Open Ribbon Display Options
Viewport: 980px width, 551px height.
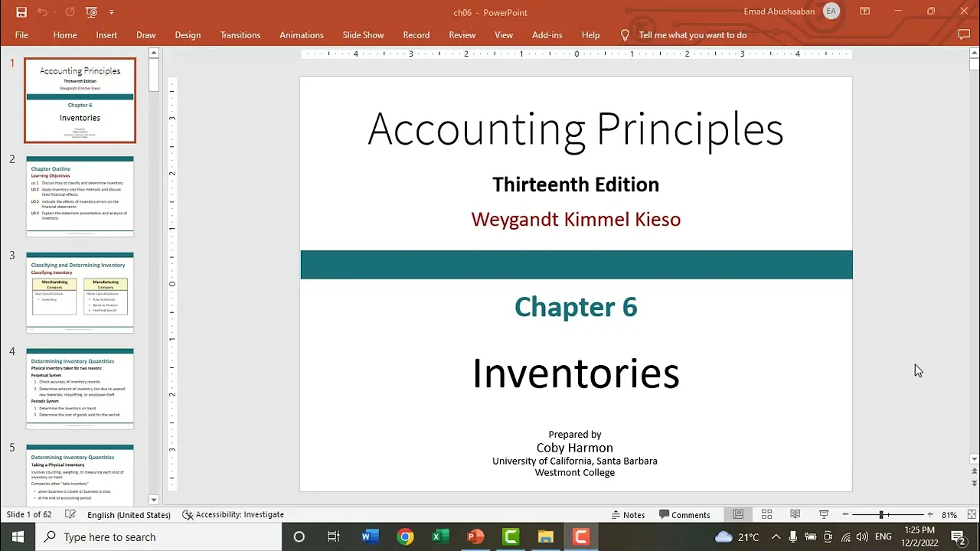coord(864,11)
